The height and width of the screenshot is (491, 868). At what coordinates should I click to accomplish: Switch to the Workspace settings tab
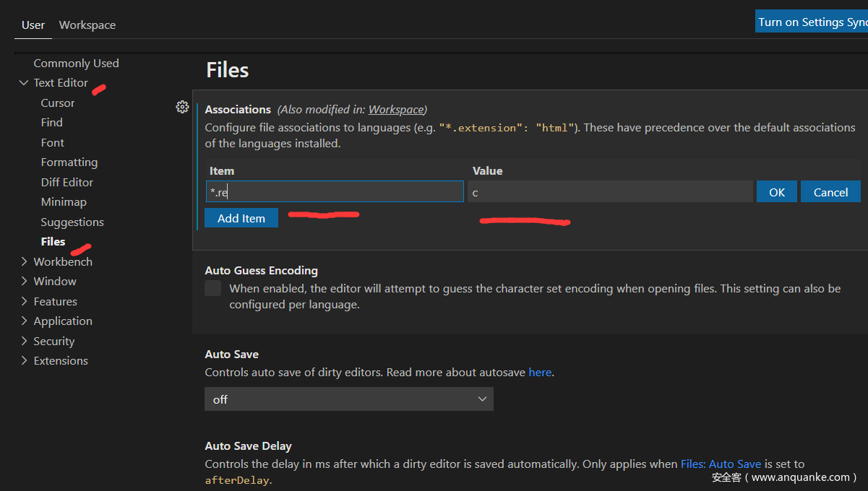[87, 25]
